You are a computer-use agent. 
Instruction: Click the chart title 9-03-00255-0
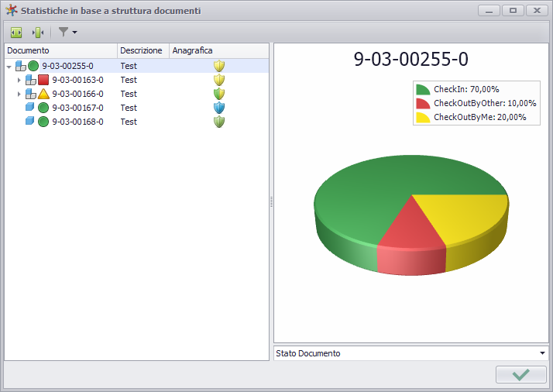pos(410,60)
